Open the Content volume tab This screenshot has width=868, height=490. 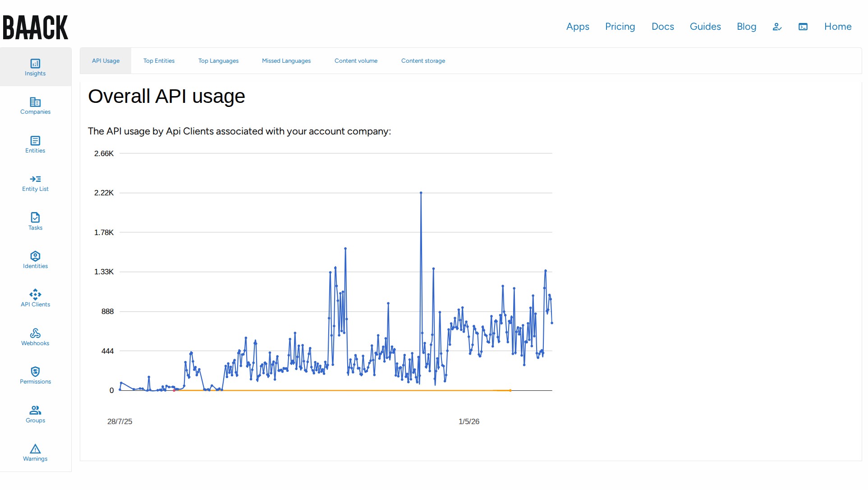pos(356,61)
